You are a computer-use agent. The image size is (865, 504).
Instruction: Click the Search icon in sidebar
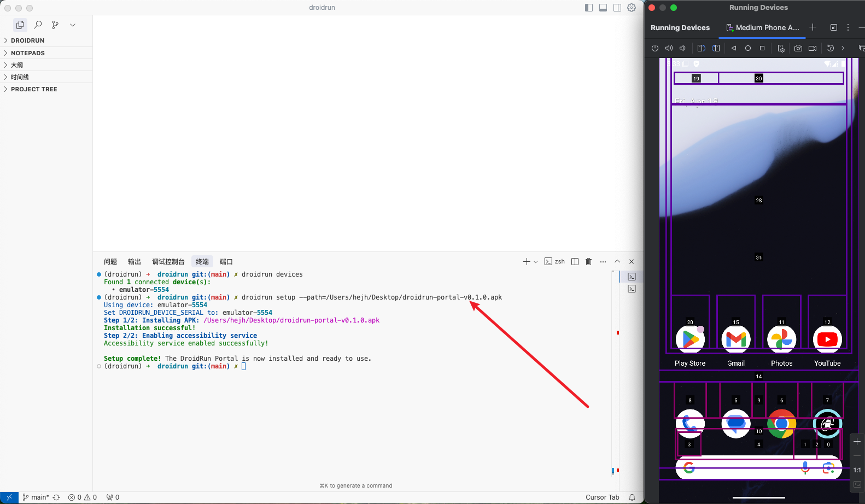point(38,25)
